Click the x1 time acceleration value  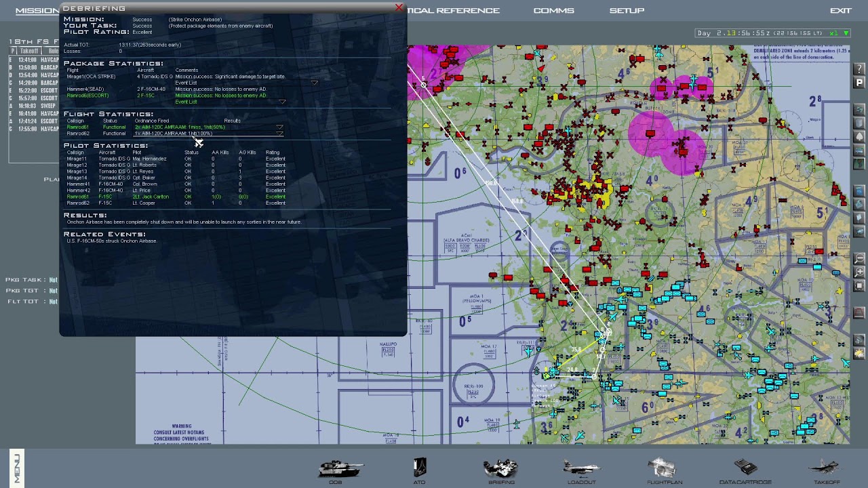[835, 33]
